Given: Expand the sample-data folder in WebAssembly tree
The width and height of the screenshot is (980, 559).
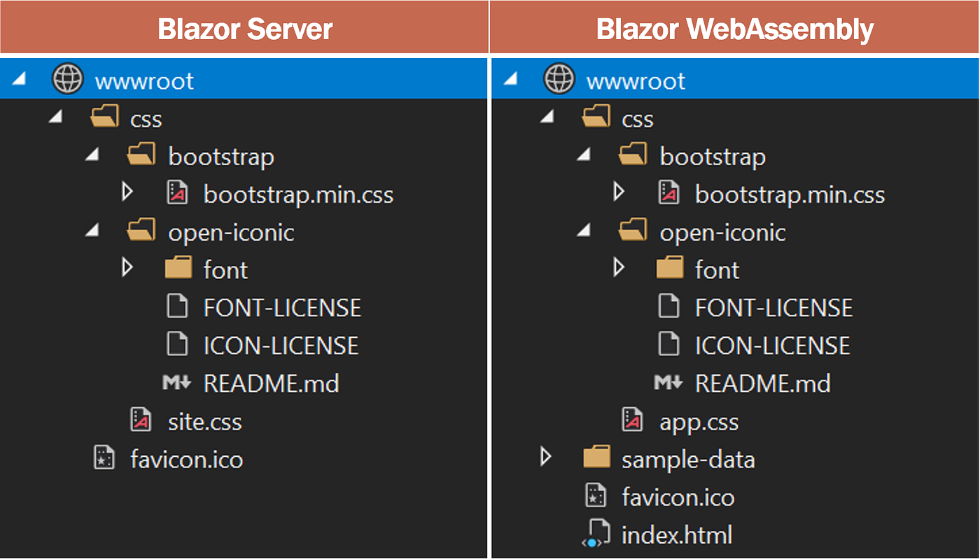Looking at the screenshot, I should click(546, 458).
